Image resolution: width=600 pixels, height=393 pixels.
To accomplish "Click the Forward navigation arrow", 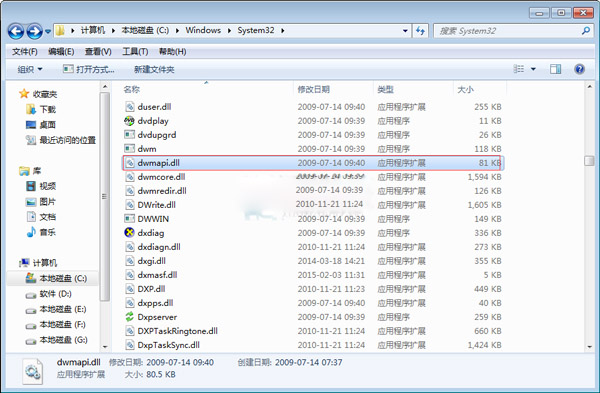I will (x=34, y=31).
